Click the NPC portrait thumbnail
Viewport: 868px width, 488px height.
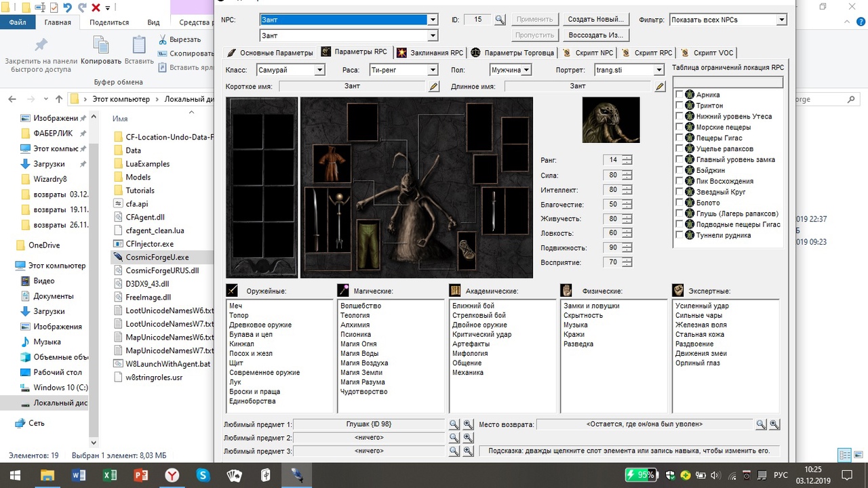[x=610, y=120]
